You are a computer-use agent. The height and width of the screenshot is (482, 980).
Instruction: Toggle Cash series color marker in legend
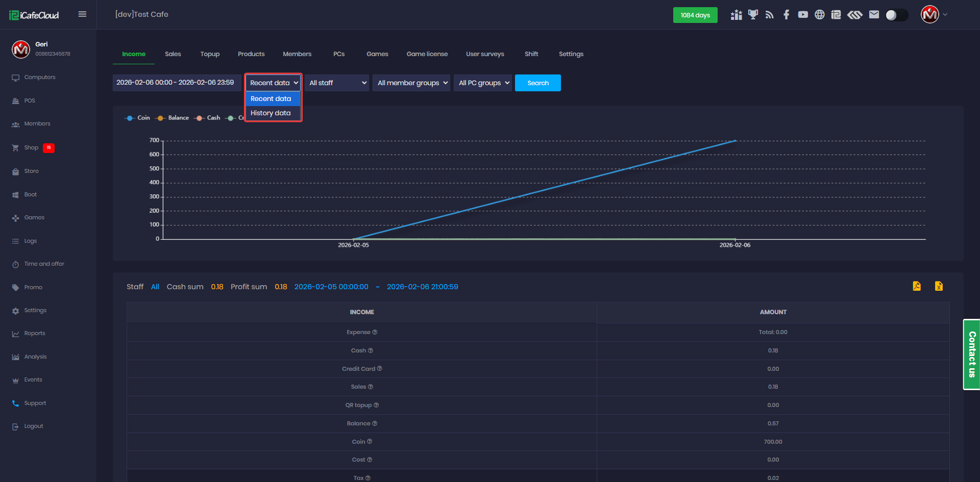pyautogui.click(x=199, y=118)
